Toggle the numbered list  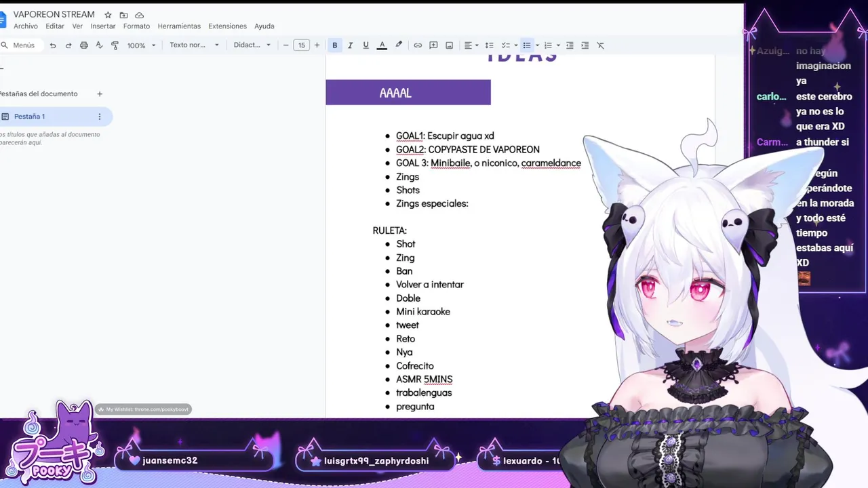click(x=548, y=45)
